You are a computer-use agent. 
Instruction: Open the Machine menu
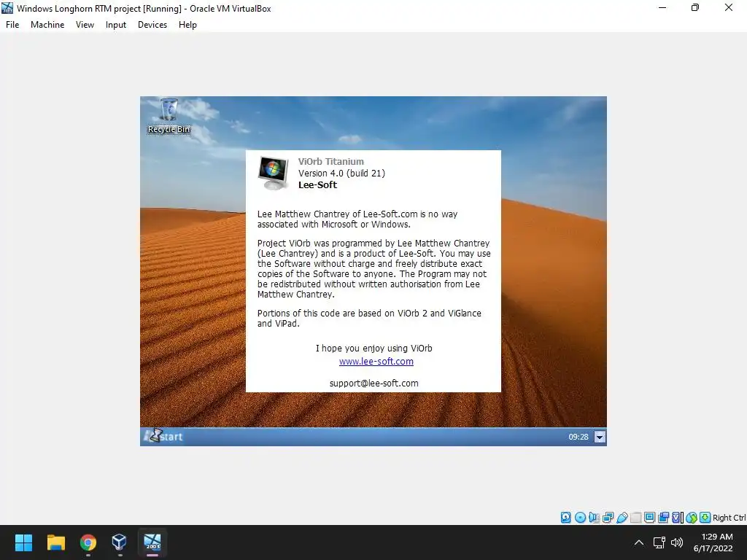coord(47,25)
